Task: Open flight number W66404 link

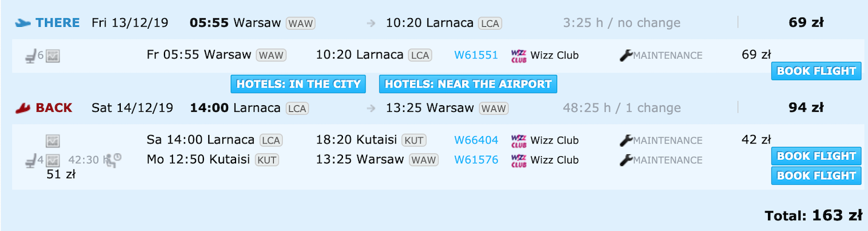Action: tap(476, 140)
